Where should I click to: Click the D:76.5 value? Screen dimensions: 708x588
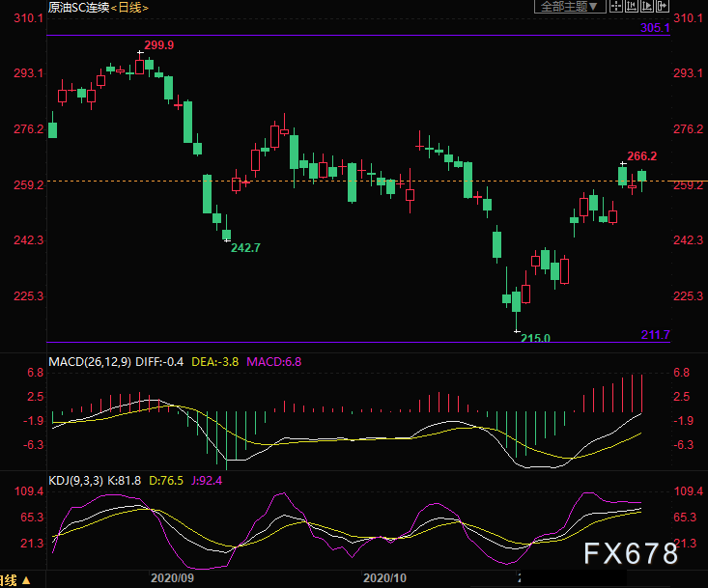166,481
